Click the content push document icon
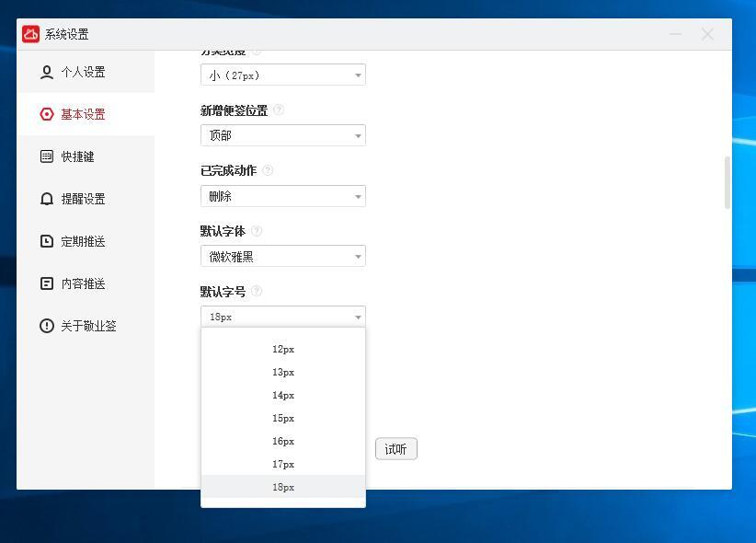The height and width of the screenshot is (543, 756). [47, 283]
